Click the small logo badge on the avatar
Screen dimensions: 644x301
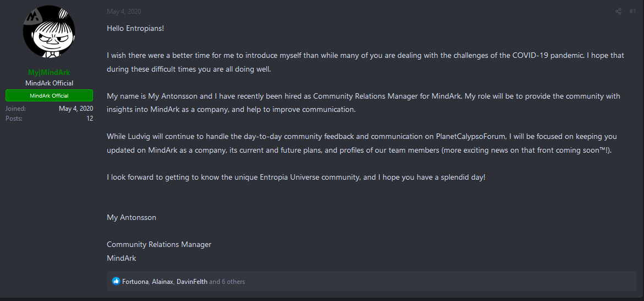point(32,17)
